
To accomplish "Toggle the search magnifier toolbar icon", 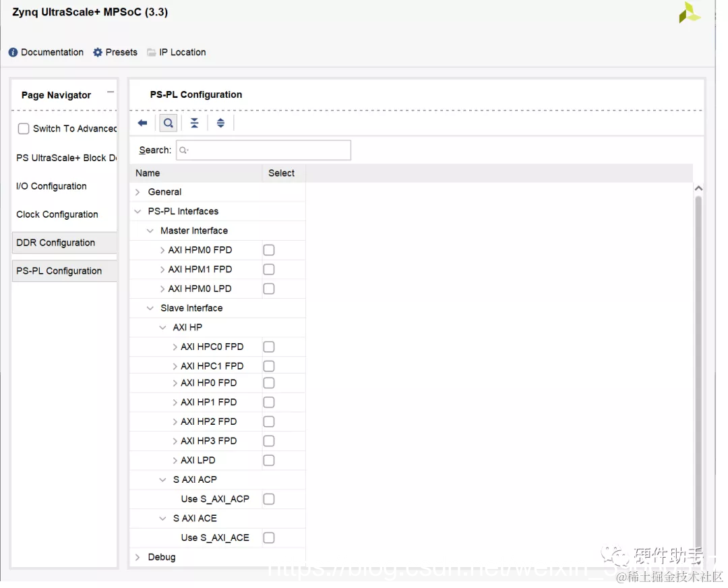I will coord(168,123).
